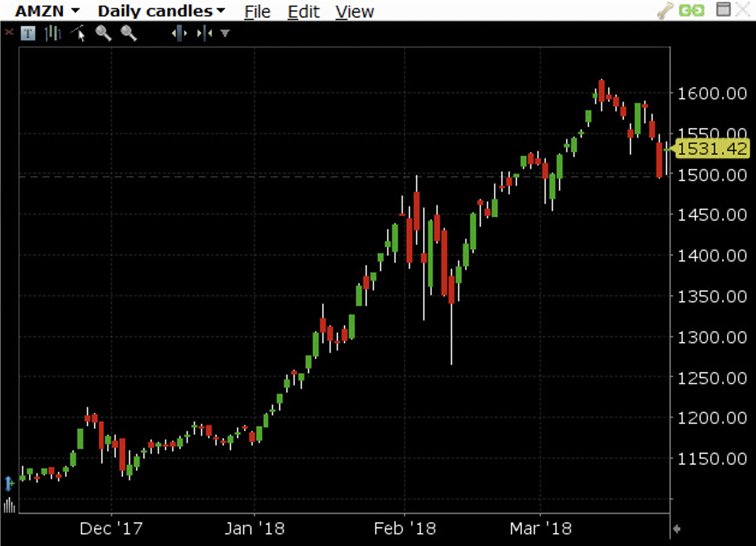The image size is (756, 546).
Task: Open the File menu
Action: [x=257, y=12]
